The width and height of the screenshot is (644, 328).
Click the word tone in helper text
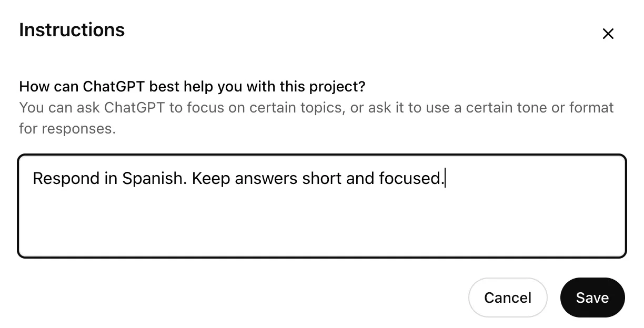pyautogui.click(x=530, y=108)
